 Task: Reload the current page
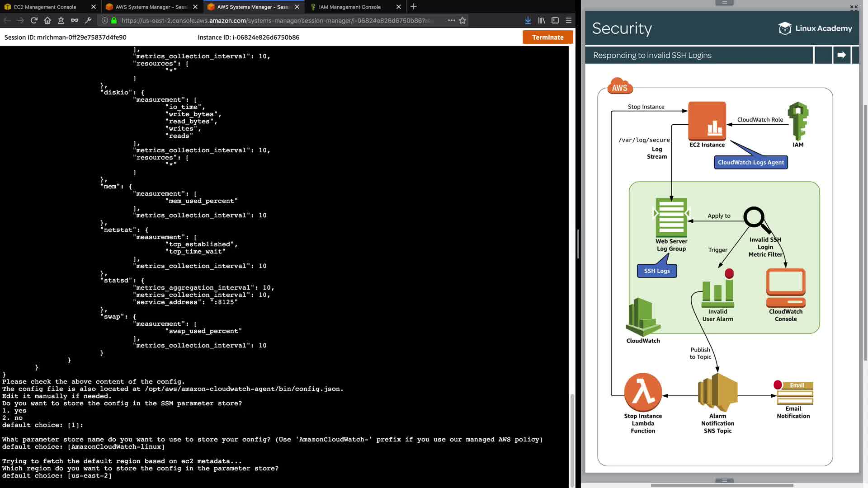pyautogui.click(x=34, y=20)
